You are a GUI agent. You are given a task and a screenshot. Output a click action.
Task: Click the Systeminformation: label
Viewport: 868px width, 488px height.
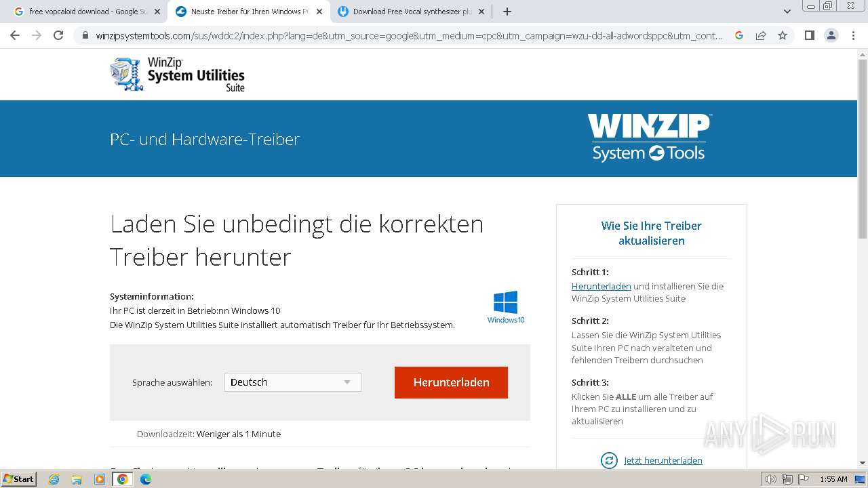pyautogui.click(x=152, y=296)
